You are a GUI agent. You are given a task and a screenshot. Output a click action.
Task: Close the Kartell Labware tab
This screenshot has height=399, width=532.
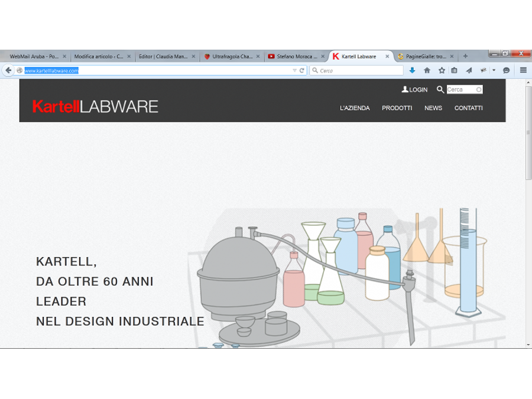tap(387, 56)
